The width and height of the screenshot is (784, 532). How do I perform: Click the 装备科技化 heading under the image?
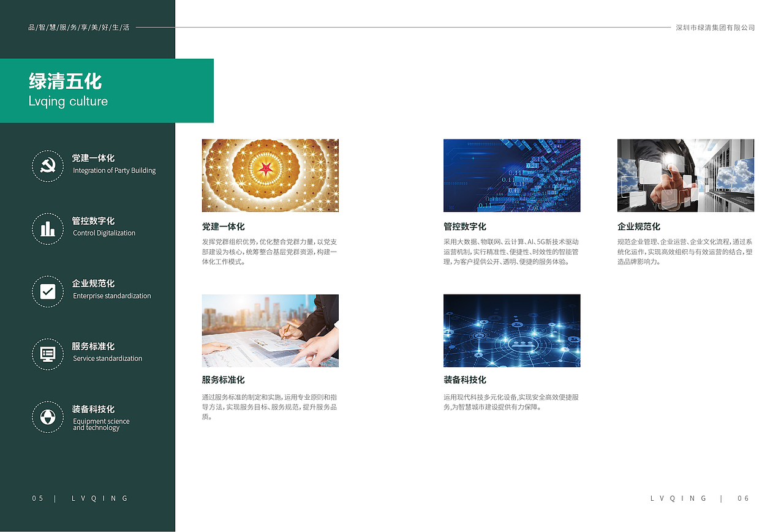click(465, 380)
